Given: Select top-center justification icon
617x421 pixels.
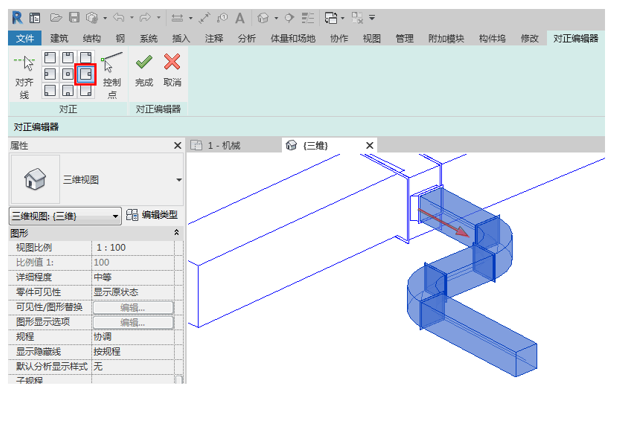Looking at the screenshot, I should pyautogui.click(x=68, y=58).
